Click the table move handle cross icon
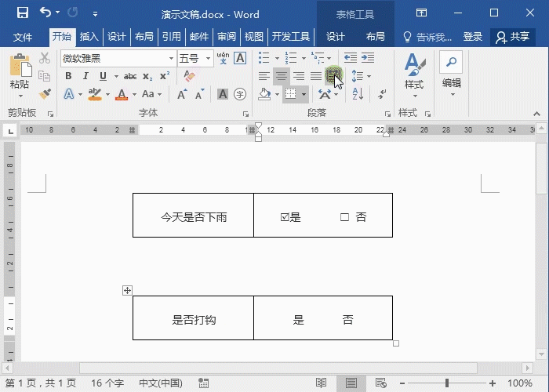This screenshot has height=392, width=549. pos(127,290)
